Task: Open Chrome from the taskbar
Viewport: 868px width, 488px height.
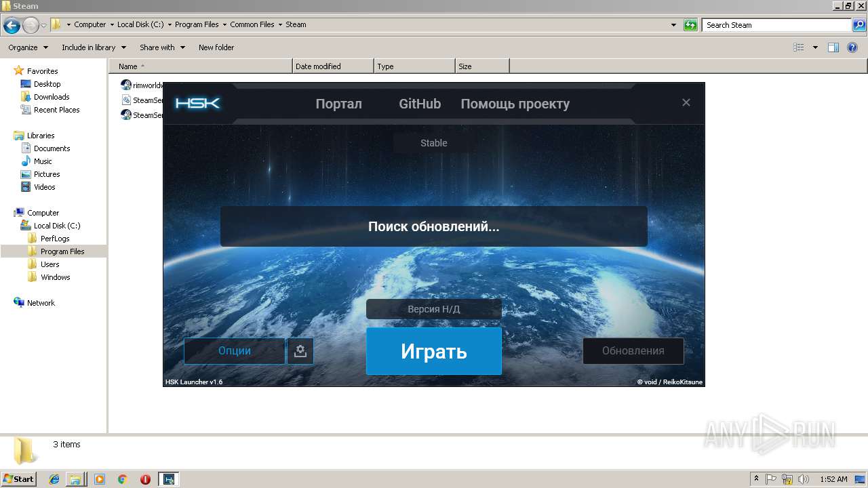Action: (x=122, y=479)
